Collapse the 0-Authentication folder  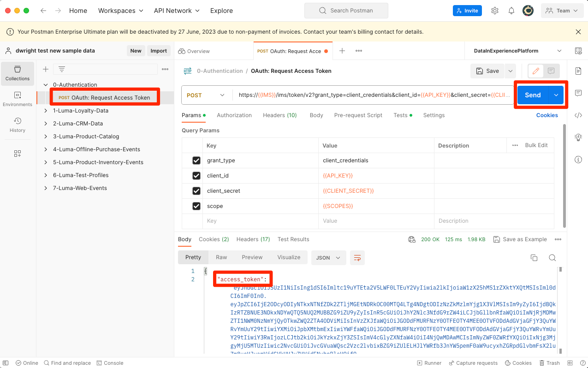[46, 85]
